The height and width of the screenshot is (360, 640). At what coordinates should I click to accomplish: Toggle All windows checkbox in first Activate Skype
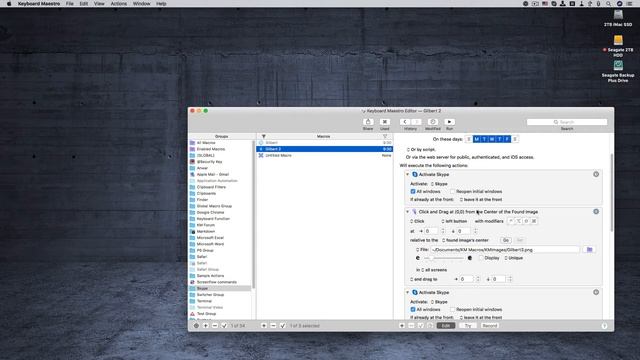click(x=413, y=191)
